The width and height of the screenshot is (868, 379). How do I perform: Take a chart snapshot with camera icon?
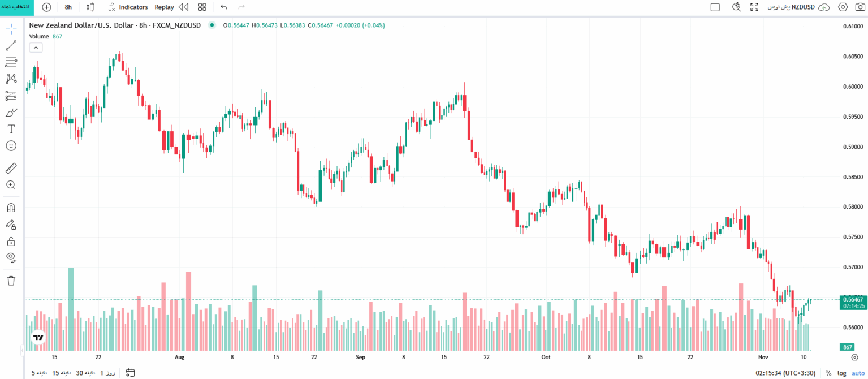tap(860, 7)
